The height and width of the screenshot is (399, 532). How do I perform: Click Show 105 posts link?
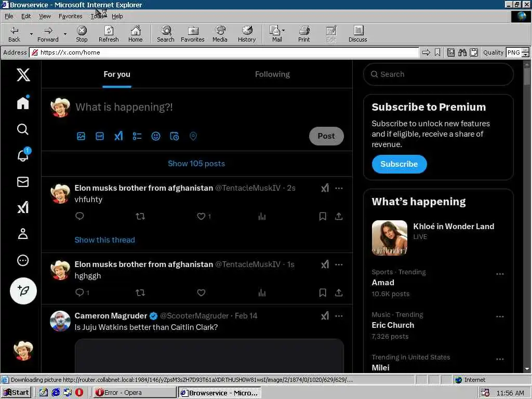196,164
